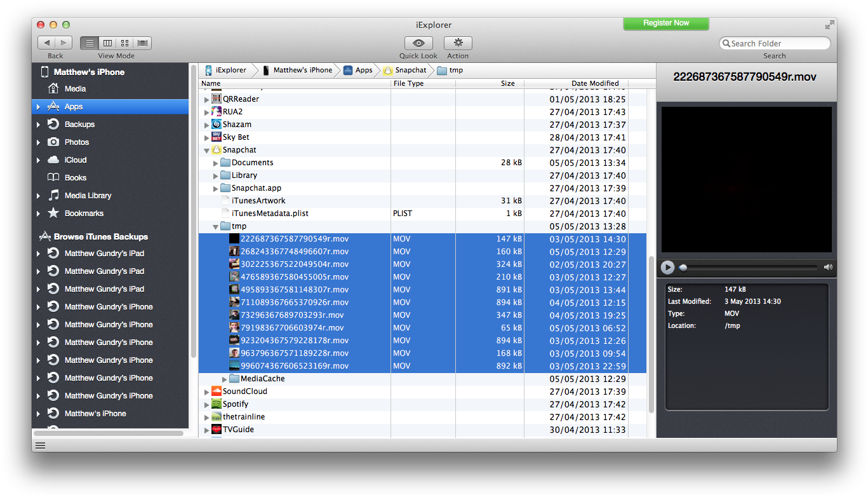The width and height of the screenshot is (868, 497).
Task: Switch to column view mode
Action: tap(107, 43)
